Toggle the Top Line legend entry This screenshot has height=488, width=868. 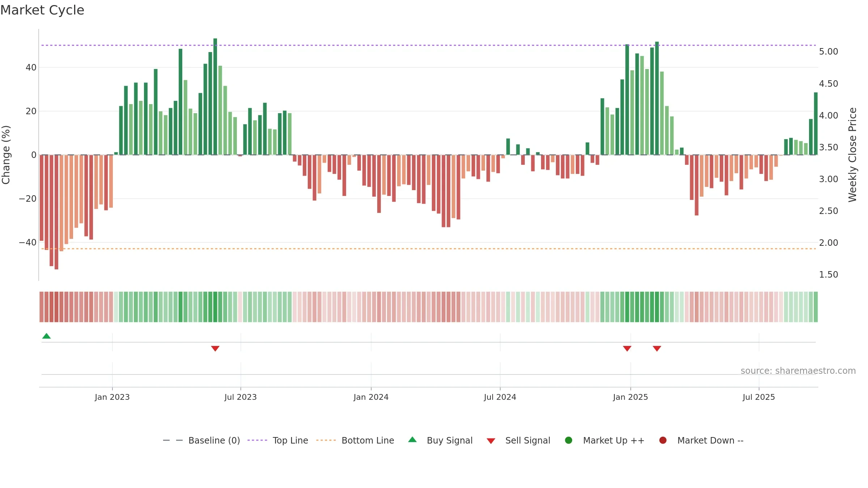(278, 440)
